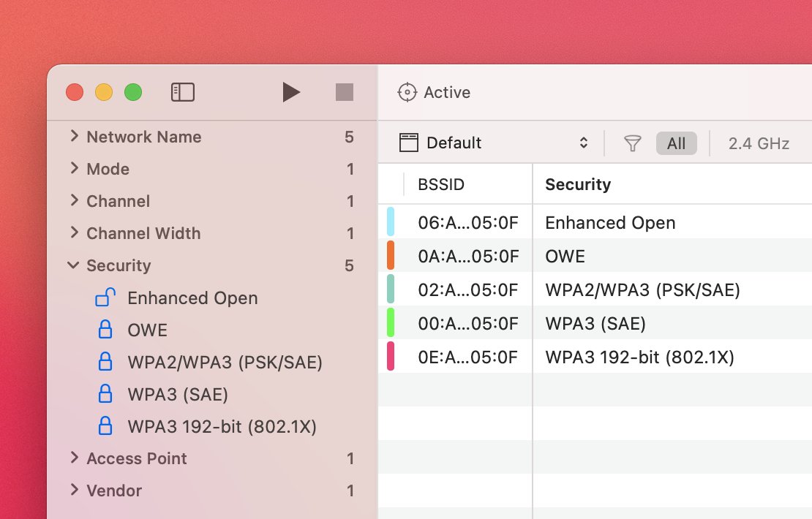
Task: Click the unlocked padlock beside Enhanced Open
Action: click(x=105, y=298)
